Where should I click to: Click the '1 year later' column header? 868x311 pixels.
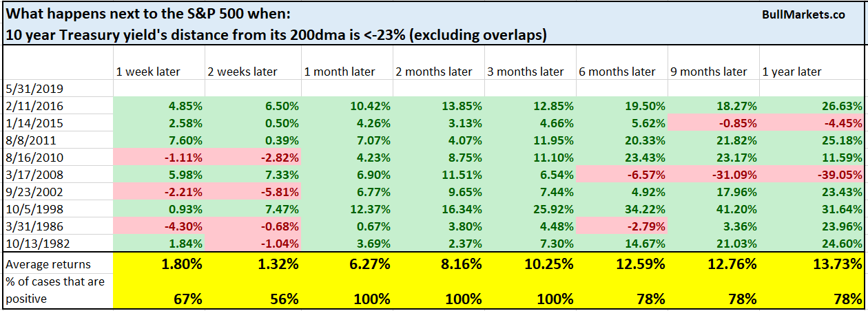(791, 72)
